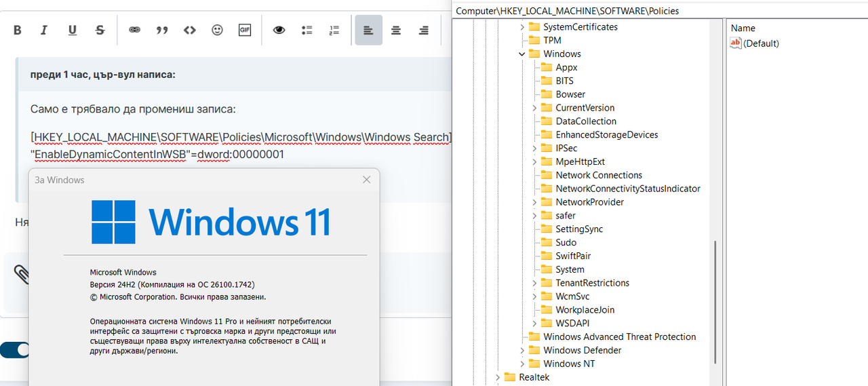Viewport: 868px width, 386px height.
Task: Open the emoji picker
Action: pyautogui.click(x=217, y=31)
